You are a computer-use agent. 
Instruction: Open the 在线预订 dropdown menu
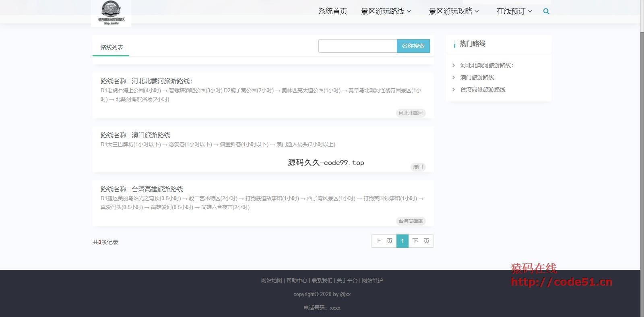click(514, 11)
